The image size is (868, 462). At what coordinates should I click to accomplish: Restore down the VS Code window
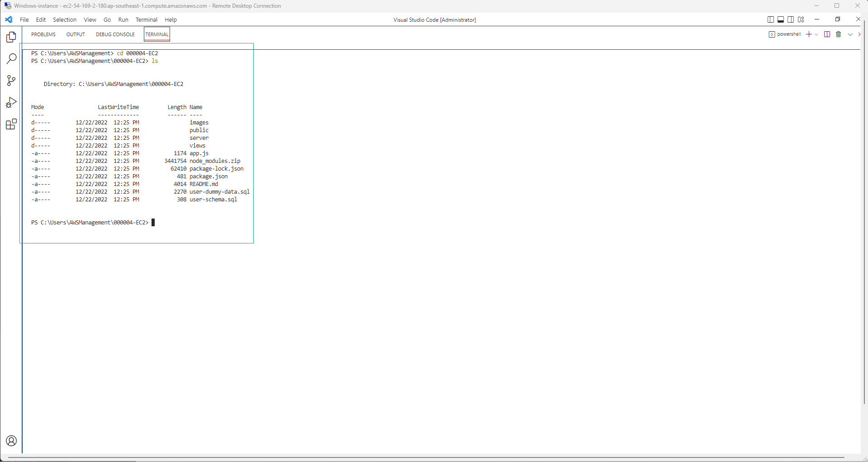pyautogui.click(x=837, y=19)
